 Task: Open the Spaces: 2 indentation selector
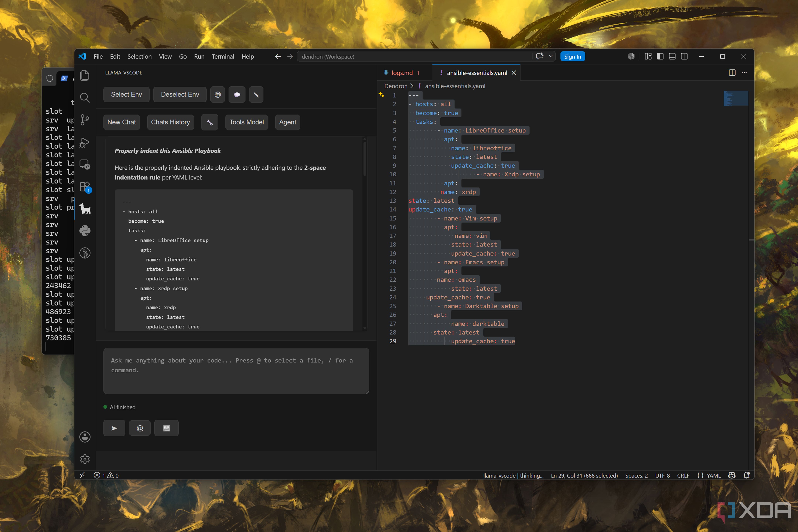tap(636, 475)
